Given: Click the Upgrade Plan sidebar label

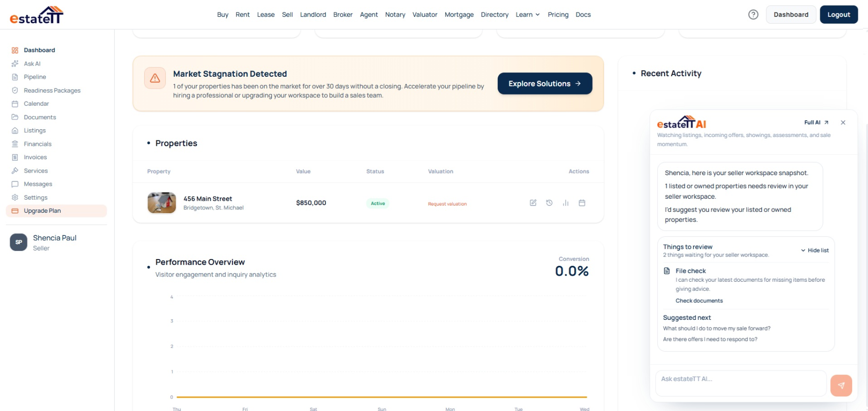Looking at the screenshot, I should point(42,211).
